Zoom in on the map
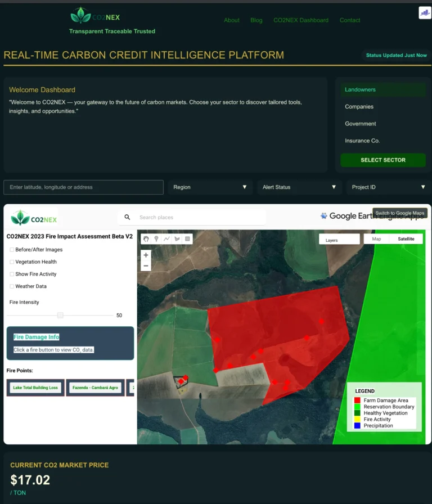Viewport: 432px width, 504px height. tap(146, 255)
